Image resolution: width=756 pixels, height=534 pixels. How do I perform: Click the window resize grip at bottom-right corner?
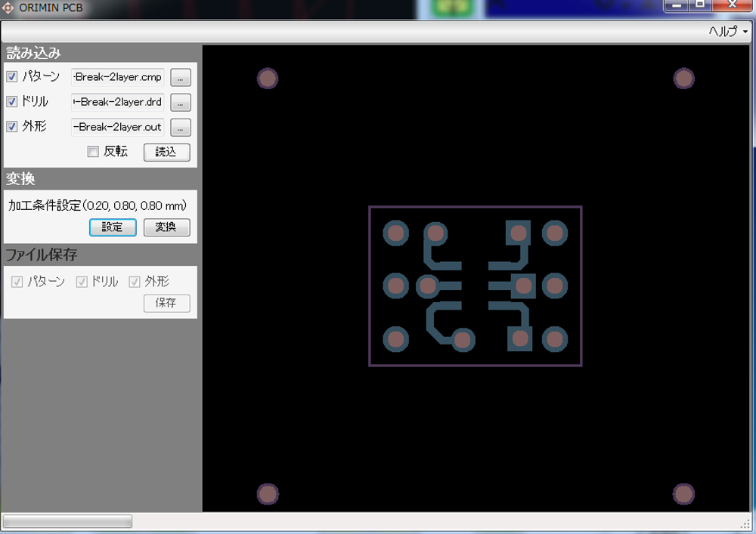coord(745,523)
